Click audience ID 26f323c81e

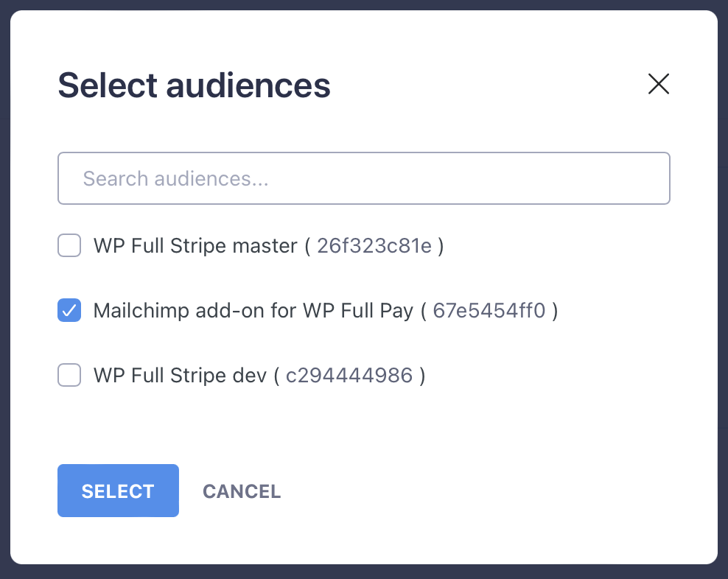(374, 245)
